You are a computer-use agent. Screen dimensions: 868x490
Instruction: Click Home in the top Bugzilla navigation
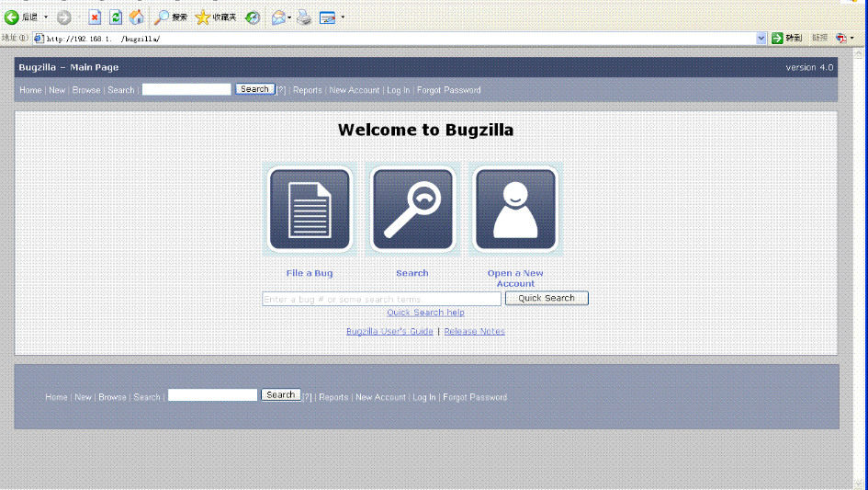click(30, 90)
